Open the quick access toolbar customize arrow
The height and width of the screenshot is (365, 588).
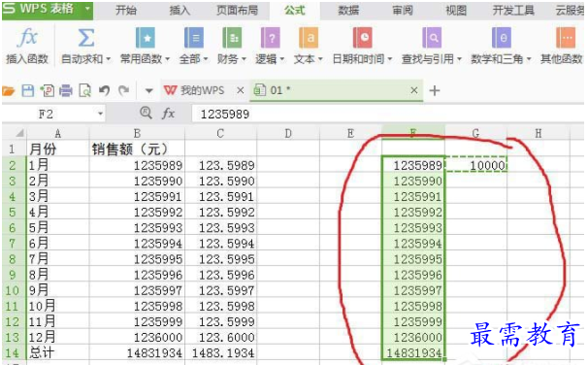pos(148,91)
